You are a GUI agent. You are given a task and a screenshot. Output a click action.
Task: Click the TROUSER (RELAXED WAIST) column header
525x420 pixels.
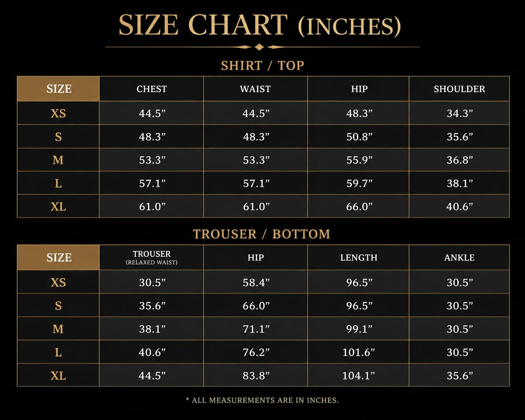coord(152,257)
